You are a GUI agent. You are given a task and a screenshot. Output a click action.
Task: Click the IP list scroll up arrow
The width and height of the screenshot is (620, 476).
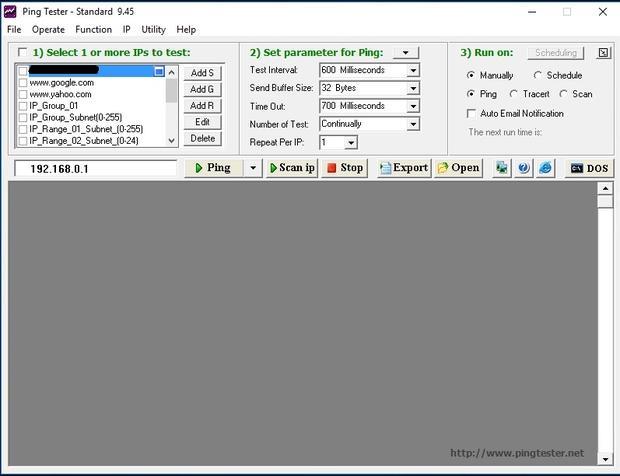[171, 72]
